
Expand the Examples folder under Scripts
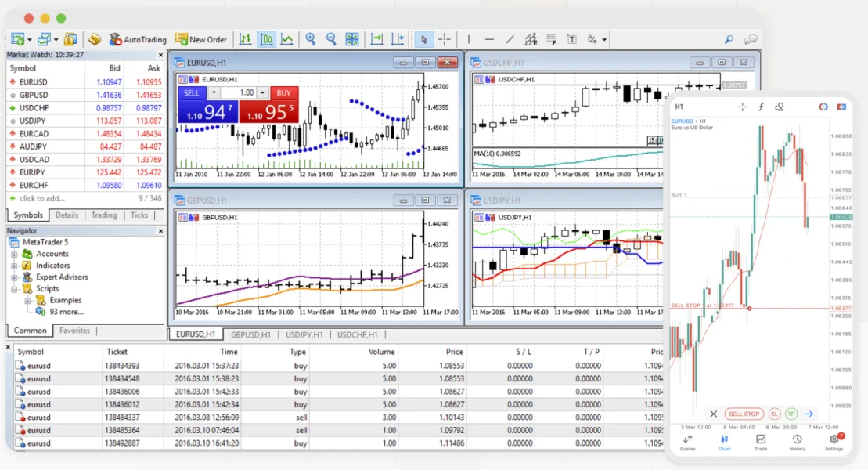click(x=27, y=301)
